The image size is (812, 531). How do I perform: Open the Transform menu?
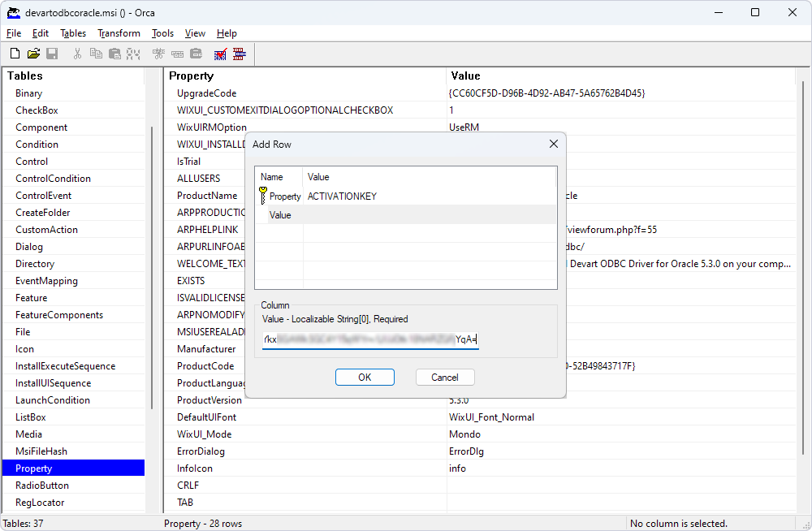pyautogui.click(x=119, y=33)
